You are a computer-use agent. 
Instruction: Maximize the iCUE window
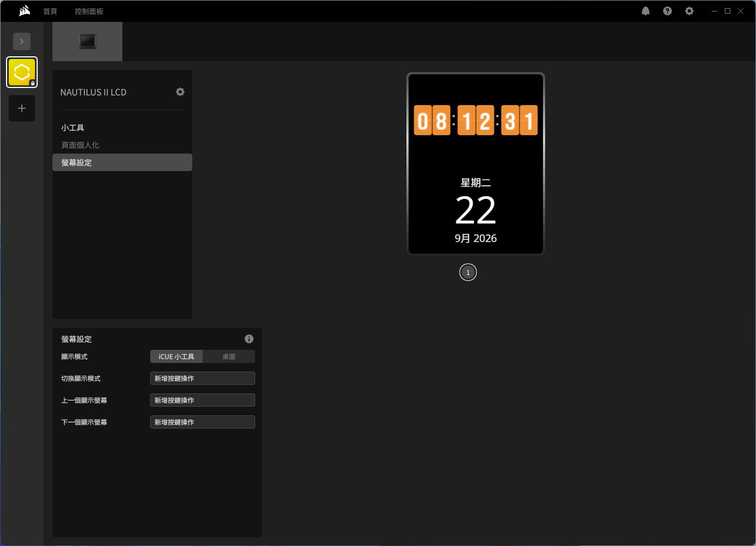point(728,11)
